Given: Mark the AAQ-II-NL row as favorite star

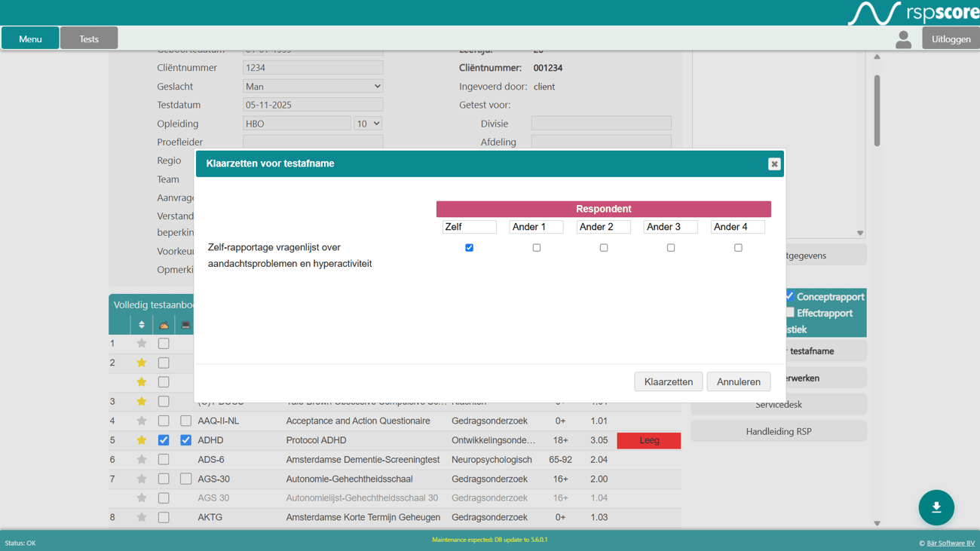Looking at the screenshot, I should tap(141, 421).
